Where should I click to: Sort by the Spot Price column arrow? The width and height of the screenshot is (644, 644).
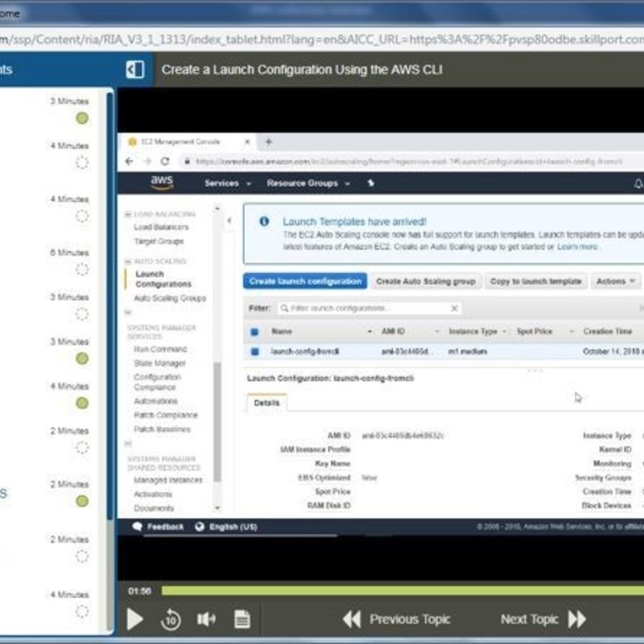tap(572, 332)
